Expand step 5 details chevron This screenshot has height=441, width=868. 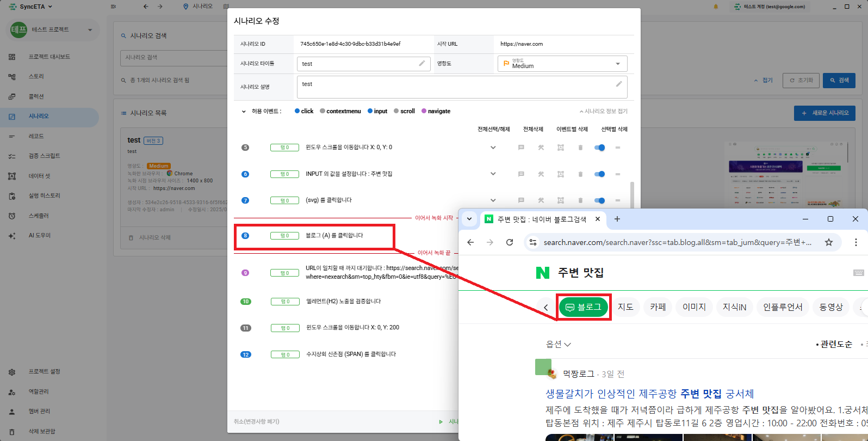tap(493, 148)
